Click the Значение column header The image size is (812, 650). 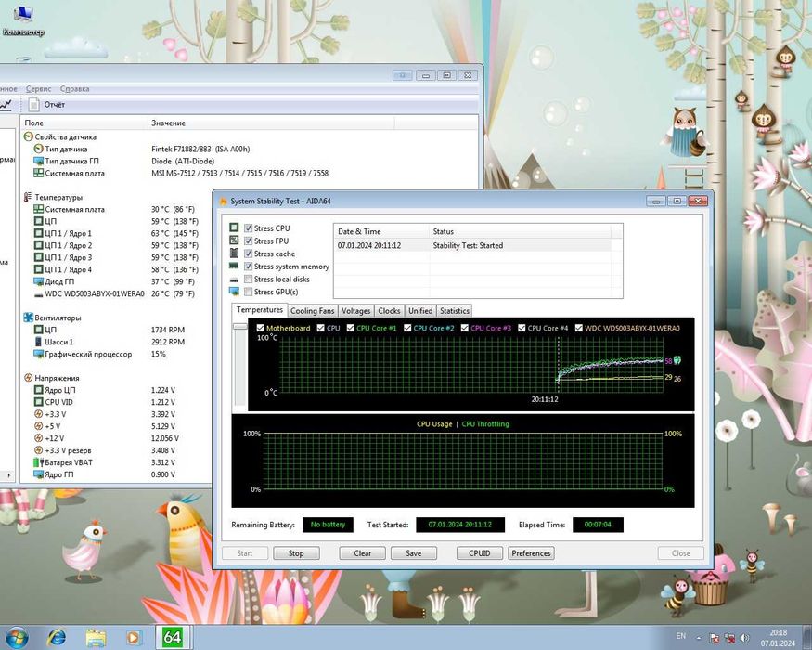click(270, 123)
